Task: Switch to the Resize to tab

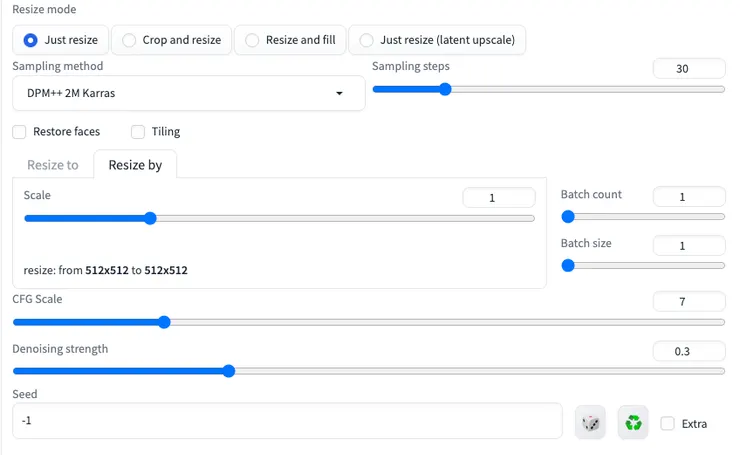Action: (x=52, y=165)
